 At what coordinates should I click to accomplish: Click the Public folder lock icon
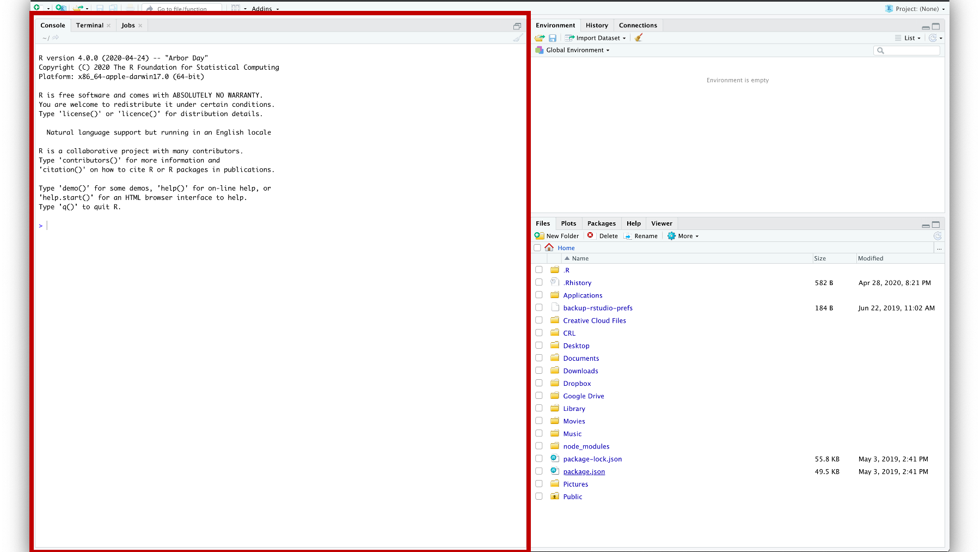555,496
